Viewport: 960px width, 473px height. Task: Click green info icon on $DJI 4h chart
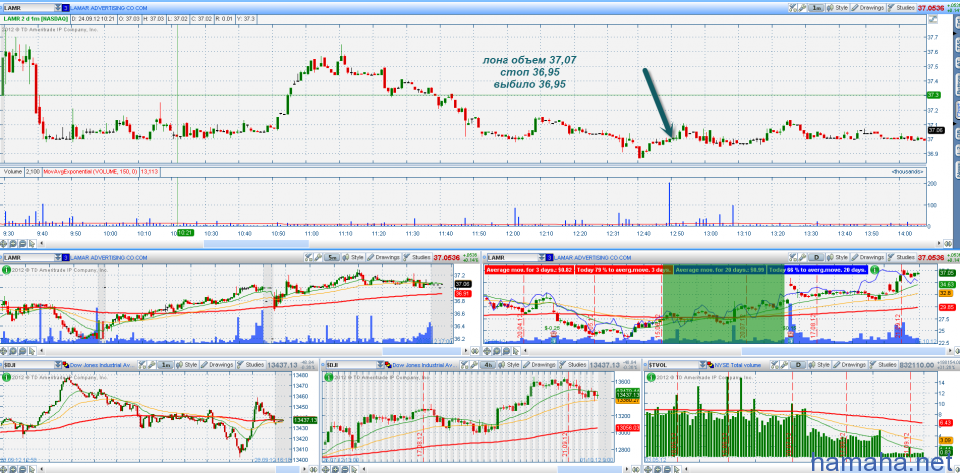point(328,376)
